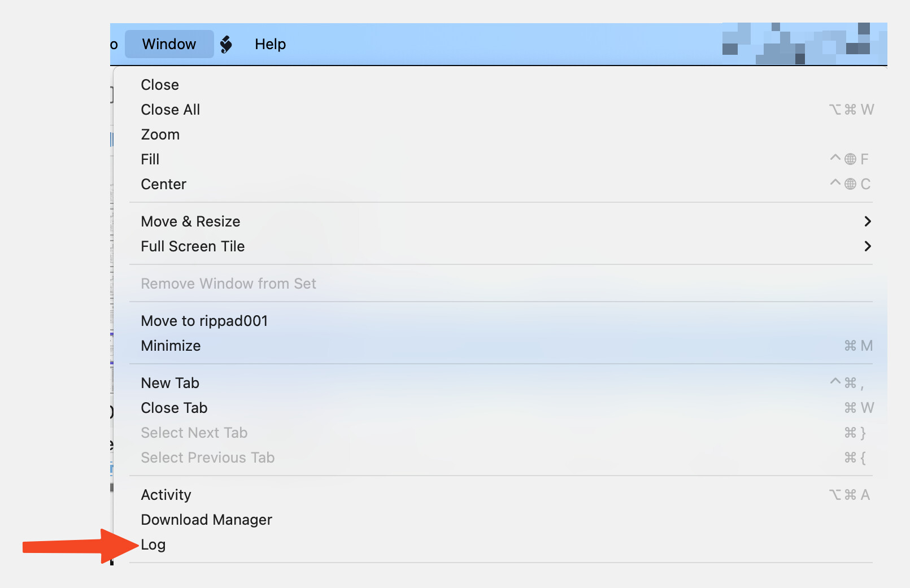Image resolution: width=910 pixels, height=588 pixels.
Task: Click the pixelated status area in menu bar
Action: pyautogui.click(x=804, y=44)
